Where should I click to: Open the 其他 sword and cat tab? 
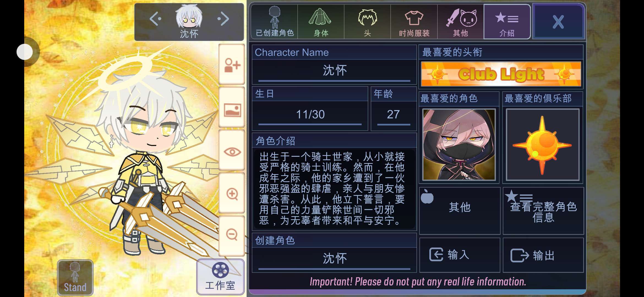pos(460,22)
